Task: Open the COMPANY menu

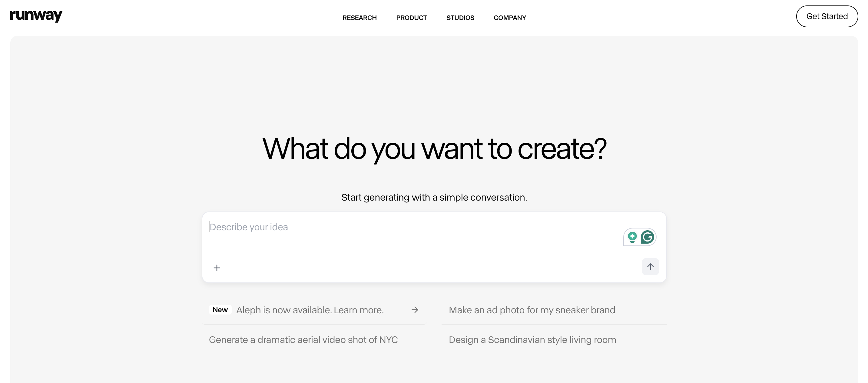Action: tap(509, 18)
